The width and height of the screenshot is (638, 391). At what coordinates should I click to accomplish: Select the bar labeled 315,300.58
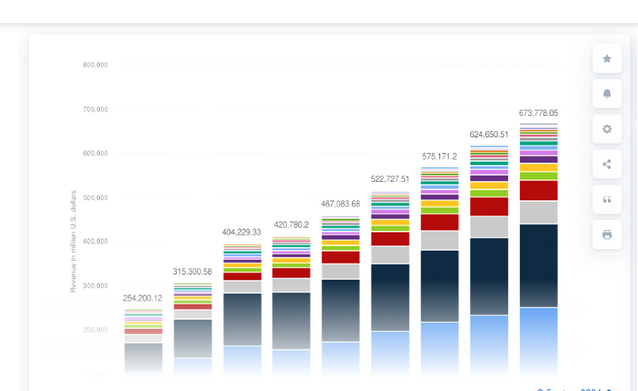coord(193,329)
